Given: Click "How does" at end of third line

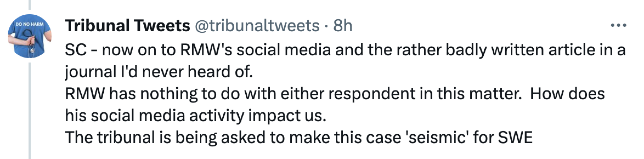Looking at the screenshot, I should pos(567,94).
